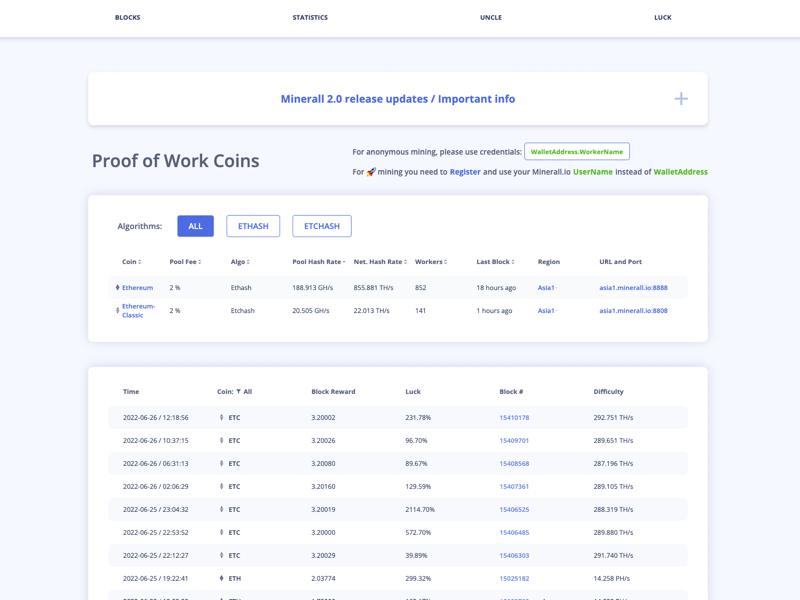
Task: Click the Ethereum-Classic logo icon in coin row
Action: [x=117, y=311]
